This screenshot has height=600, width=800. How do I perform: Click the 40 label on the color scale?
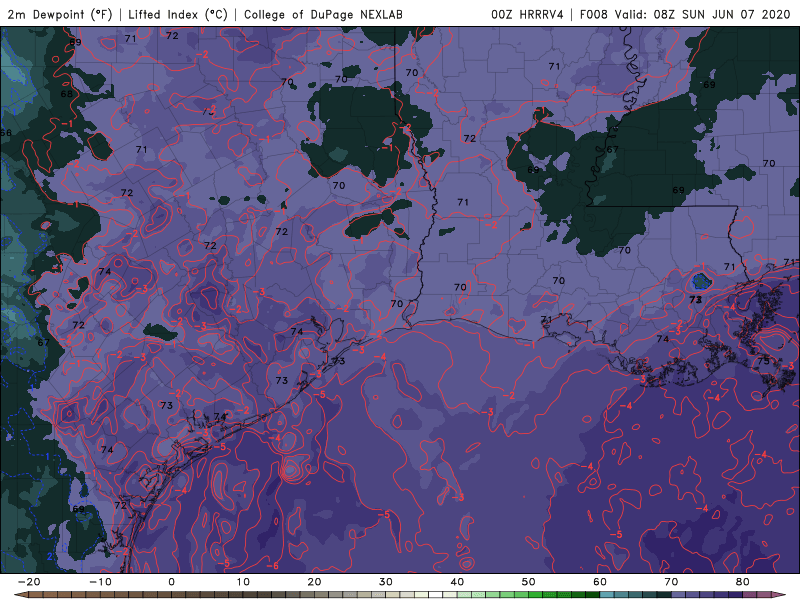(457, 582)
